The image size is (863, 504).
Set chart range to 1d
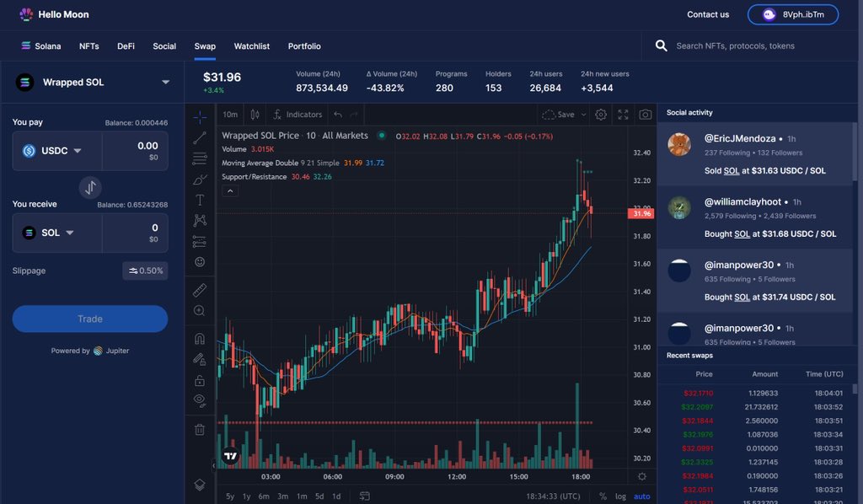pos(336,496)
